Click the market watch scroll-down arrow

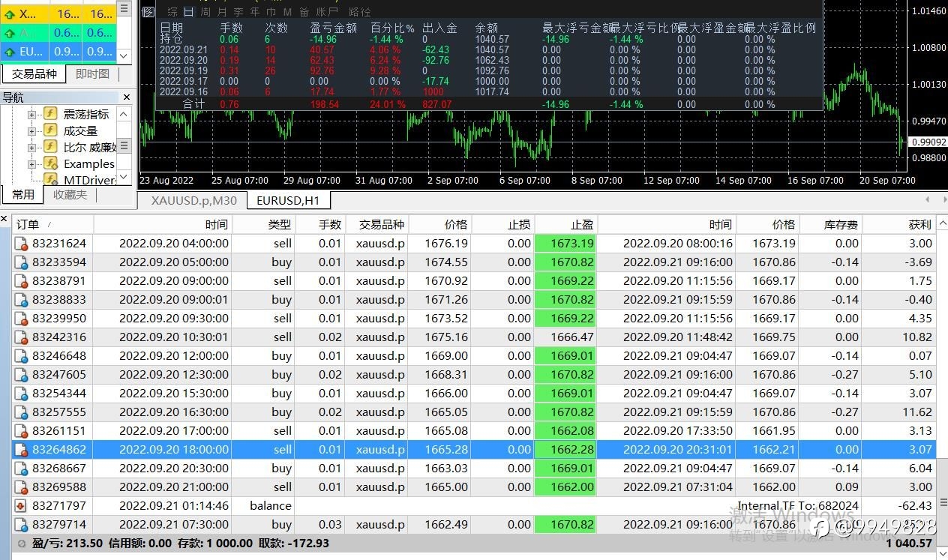click(124, 55)
